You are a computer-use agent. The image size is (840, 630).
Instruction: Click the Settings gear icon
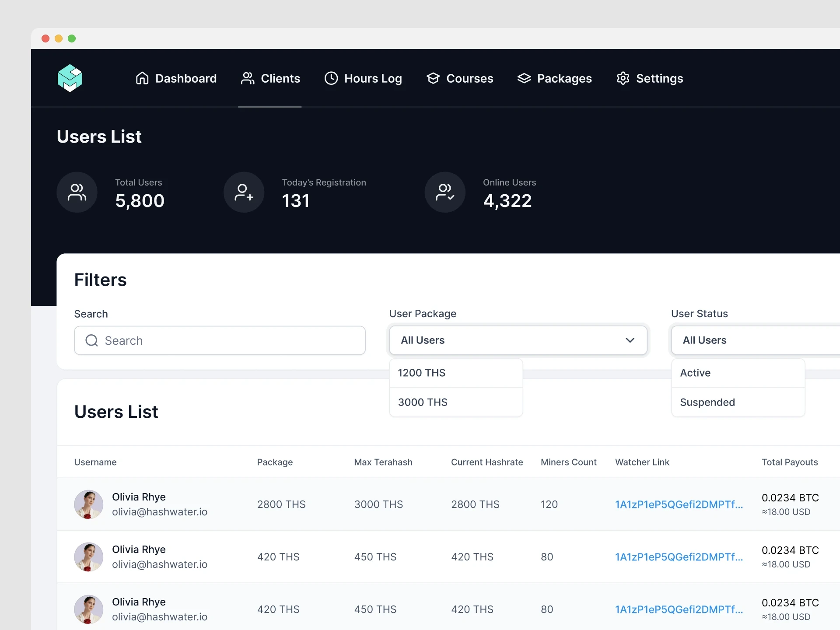[x=623, y=78]
